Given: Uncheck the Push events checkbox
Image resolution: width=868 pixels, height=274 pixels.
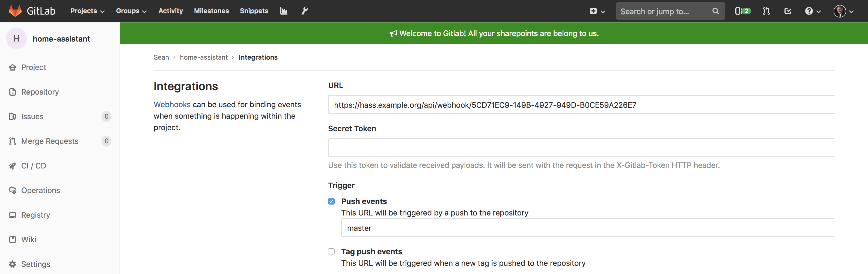Looking at the screenshot, I should [x=332, y=201].
